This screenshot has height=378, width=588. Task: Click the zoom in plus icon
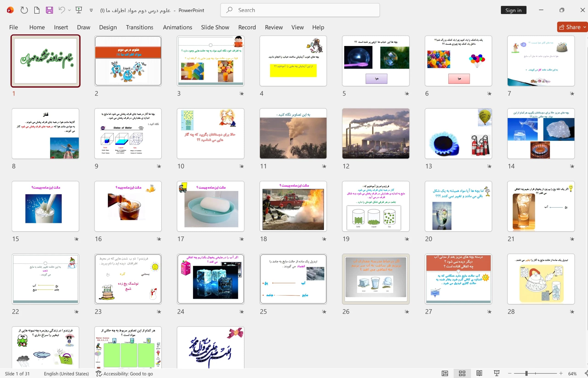pos(561,373)
